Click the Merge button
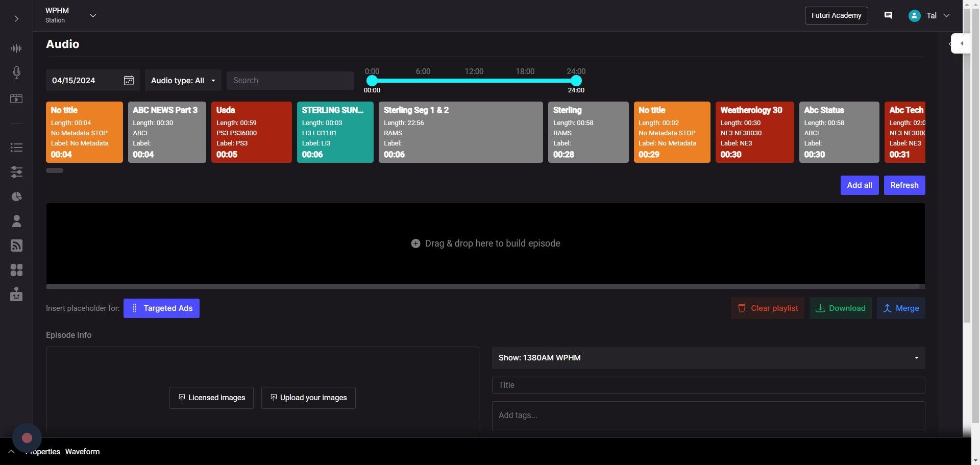 point(901,308)
